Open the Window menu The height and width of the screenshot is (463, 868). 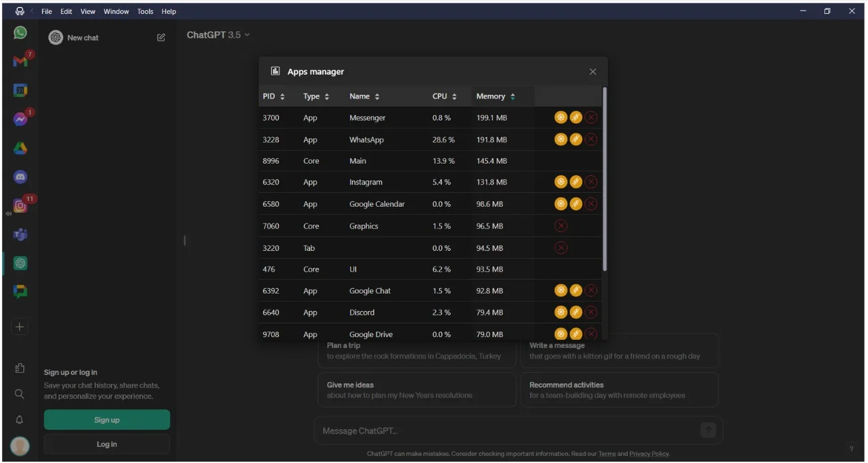(x=116, y=11)
